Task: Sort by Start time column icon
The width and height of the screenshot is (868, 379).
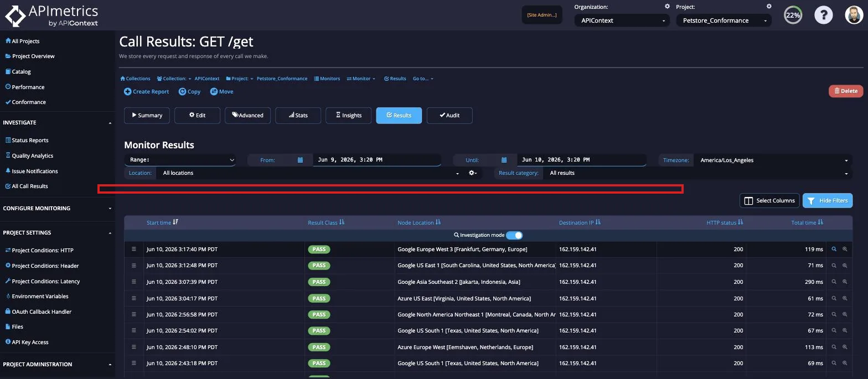Action: point(175,222)
